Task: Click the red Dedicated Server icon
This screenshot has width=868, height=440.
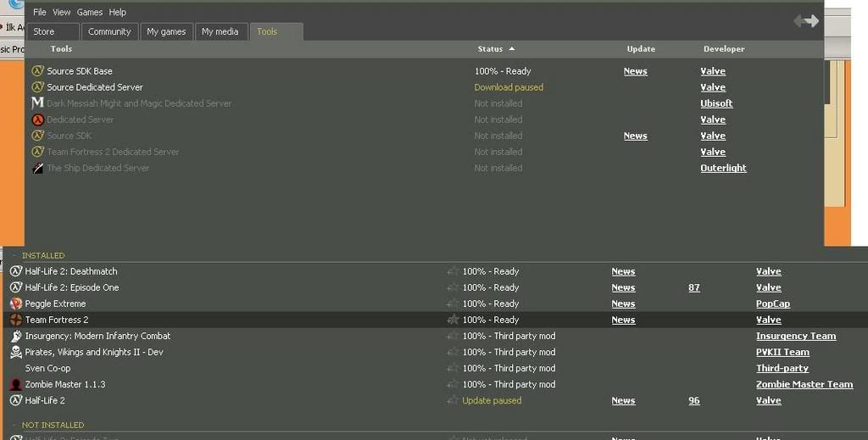Action: point(37,120)
